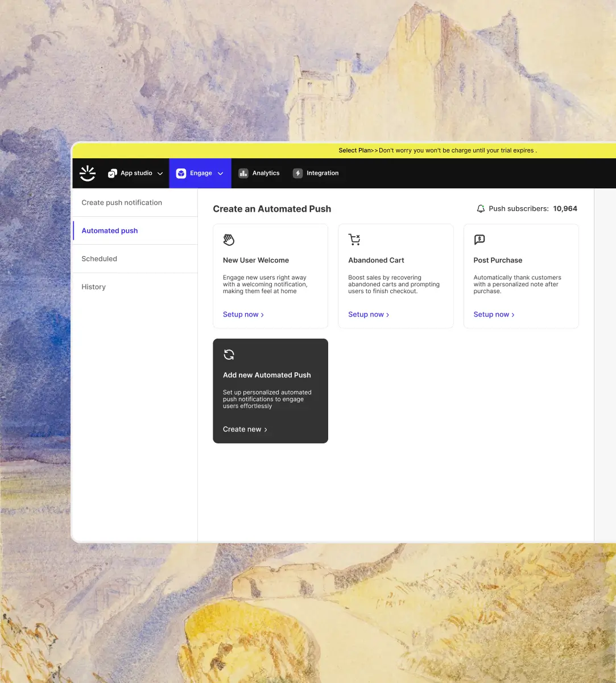Screen dimensions: 616x683
Task: Click the 10,964 subscribers count
Action: (x=565, y=209)
